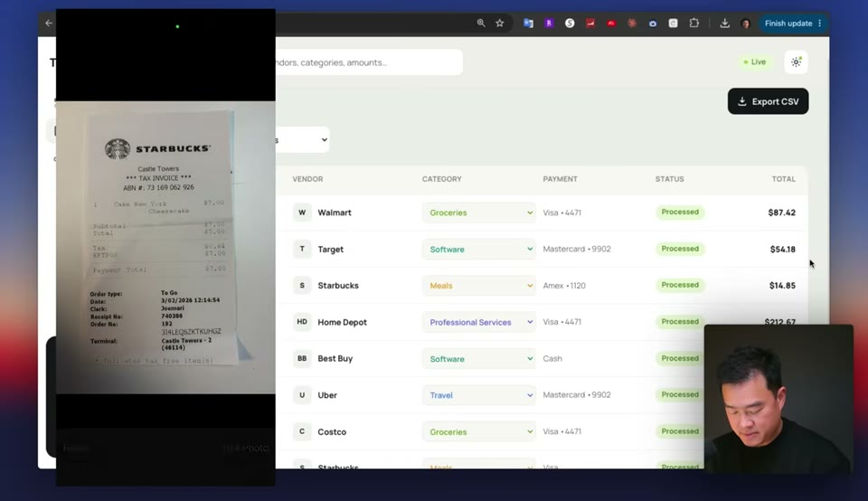Click the Uber vendor name
Image resolution: width=868 pixels, height=501 pixels.
[x=327, y=395]
